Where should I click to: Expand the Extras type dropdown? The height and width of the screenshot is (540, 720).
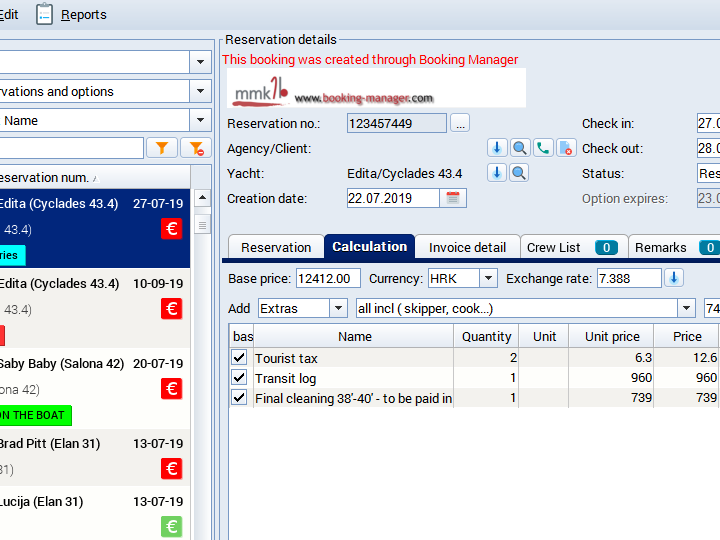point(338,308)
